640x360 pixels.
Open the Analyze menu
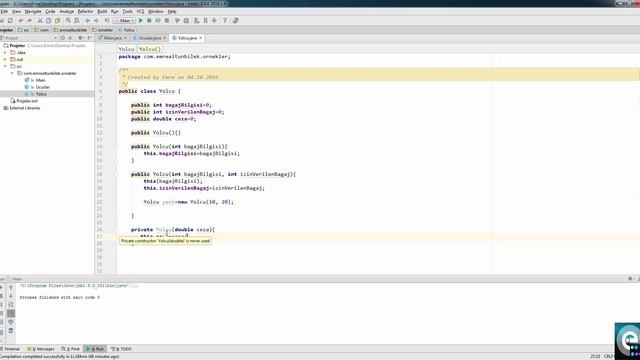(x=67, y=11)
